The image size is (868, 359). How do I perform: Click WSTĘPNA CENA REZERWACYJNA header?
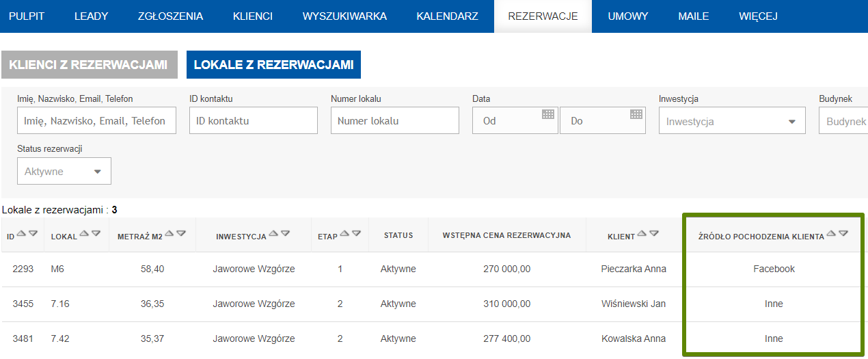coord(506,235)
